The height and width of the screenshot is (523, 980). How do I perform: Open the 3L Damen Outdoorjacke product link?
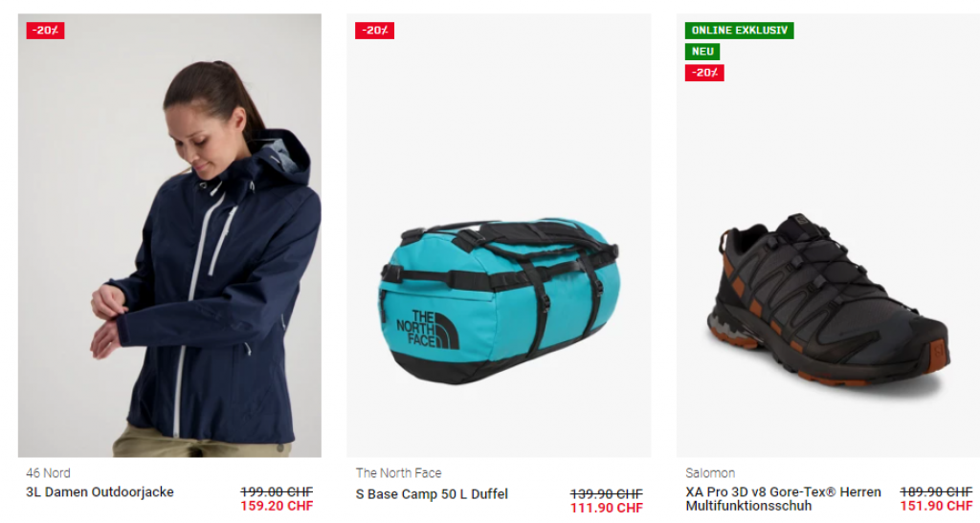[x=100, y=491]
